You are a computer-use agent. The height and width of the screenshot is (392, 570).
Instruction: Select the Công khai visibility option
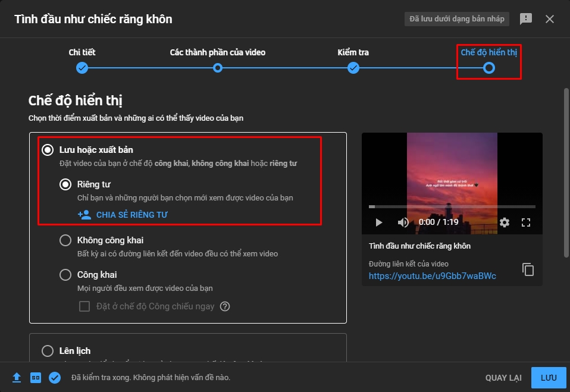pyautogui.click(x=65, y=274)
